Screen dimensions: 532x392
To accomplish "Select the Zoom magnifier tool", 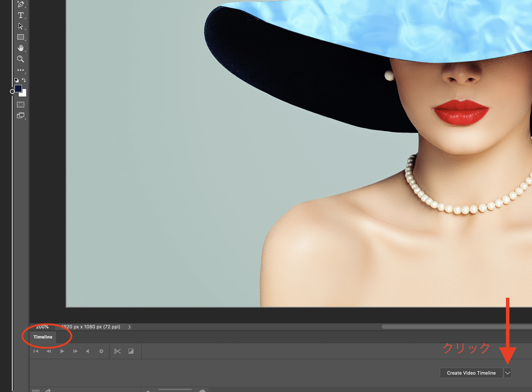I will click(21, 59).
